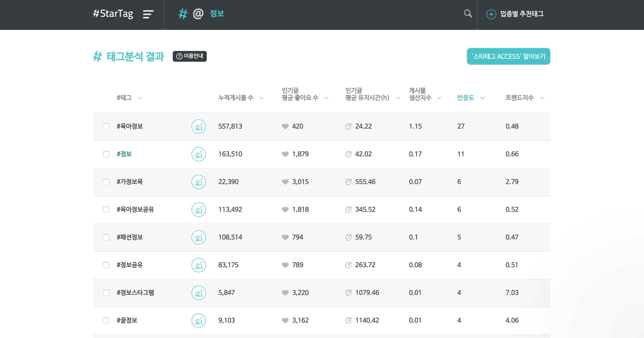The width and height of the screenshot is (644, 338).
Task: Click the plus icon for 업종별 추천태그
Action: 491,14
